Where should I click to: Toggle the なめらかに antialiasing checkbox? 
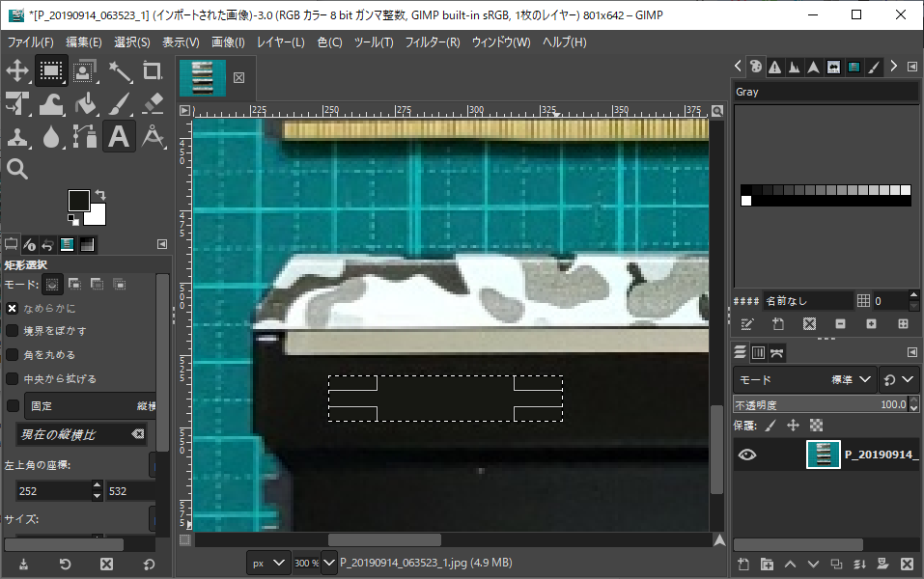point(12,308)
